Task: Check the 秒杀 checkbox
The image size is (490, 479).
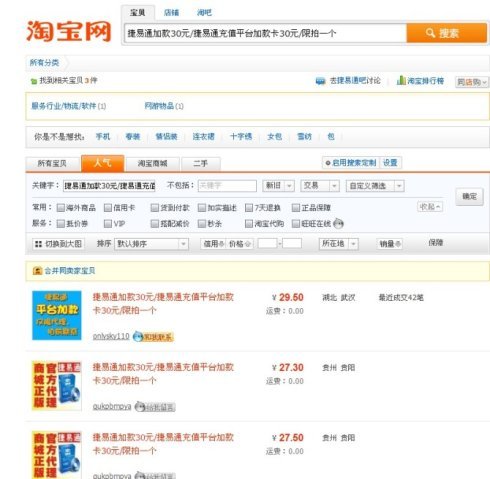Action: point(202,224)
